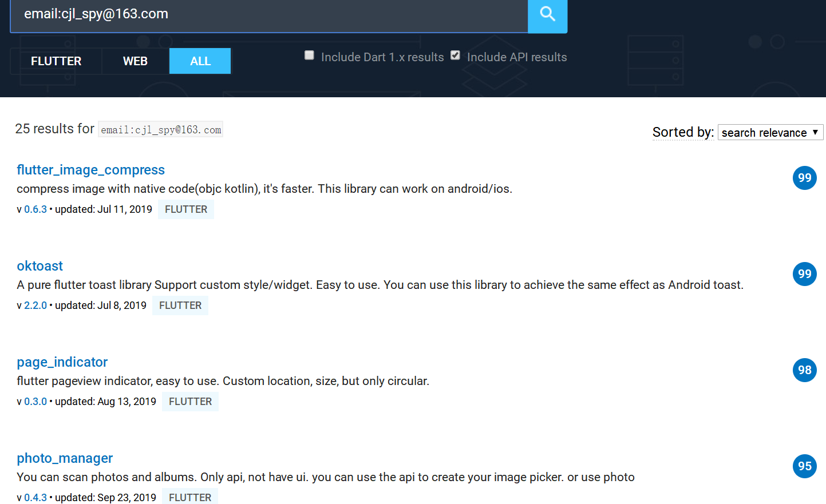Focus the email search input field

(x=269, y=15)
